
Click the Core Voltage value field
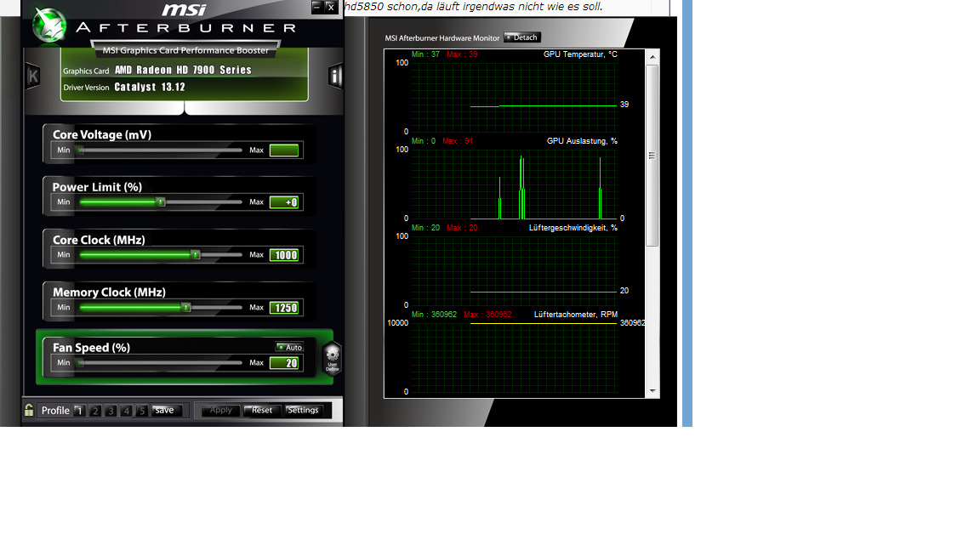click(284, 150)
